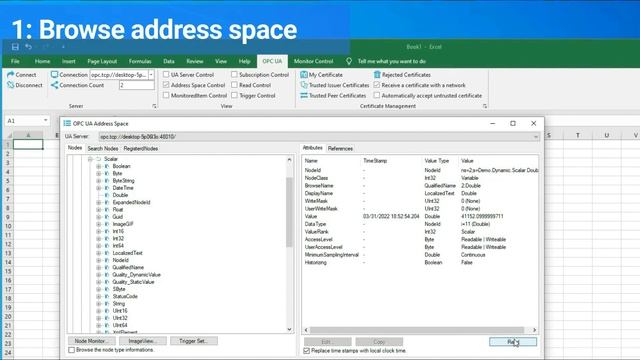Image resolution: width=640 pixels, height=360 pixels.
Task: Switch to the References tab
Action: (x=340, y=149)
